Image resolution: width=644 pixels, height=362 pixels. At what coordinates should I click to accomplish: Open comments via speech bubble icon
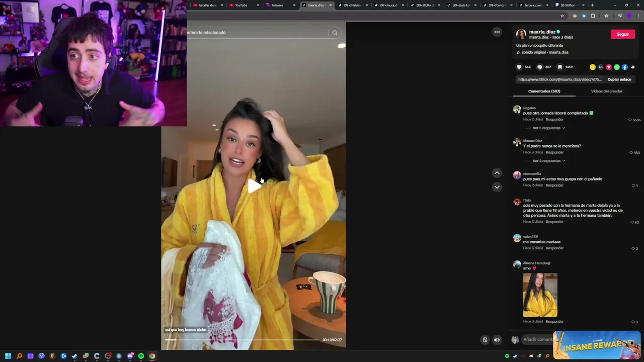[x=540, y=67]
